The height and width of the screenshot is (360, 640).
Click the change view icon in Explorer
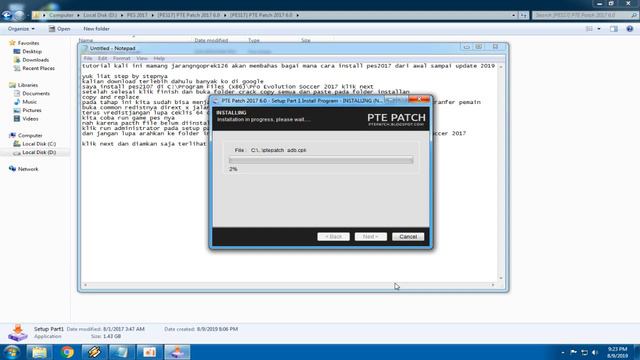[589, 29]
